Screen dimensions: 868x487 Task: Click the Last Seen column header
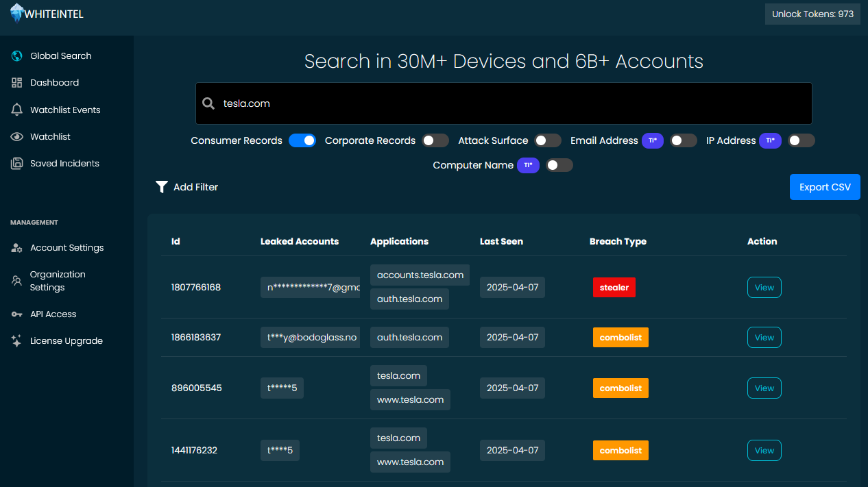[x=501, y=242]
